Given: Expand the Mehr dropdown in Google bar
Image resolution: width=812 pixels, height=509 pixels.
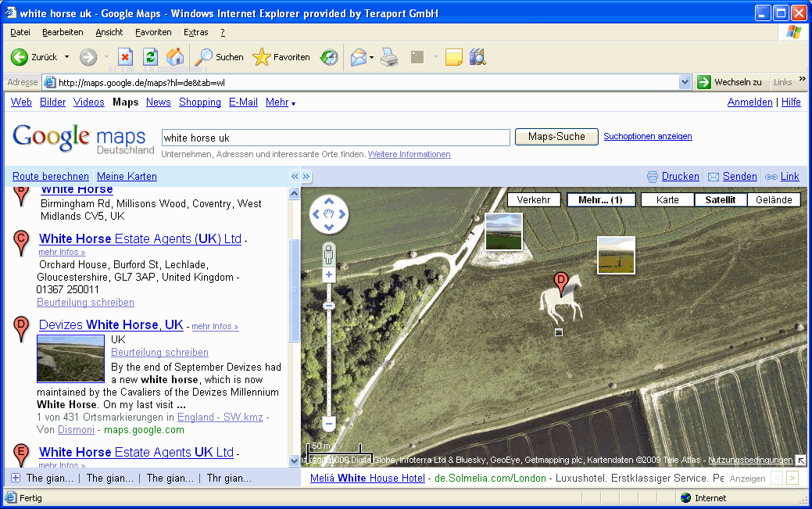Looking at the screenshot, I should [280, 102].
